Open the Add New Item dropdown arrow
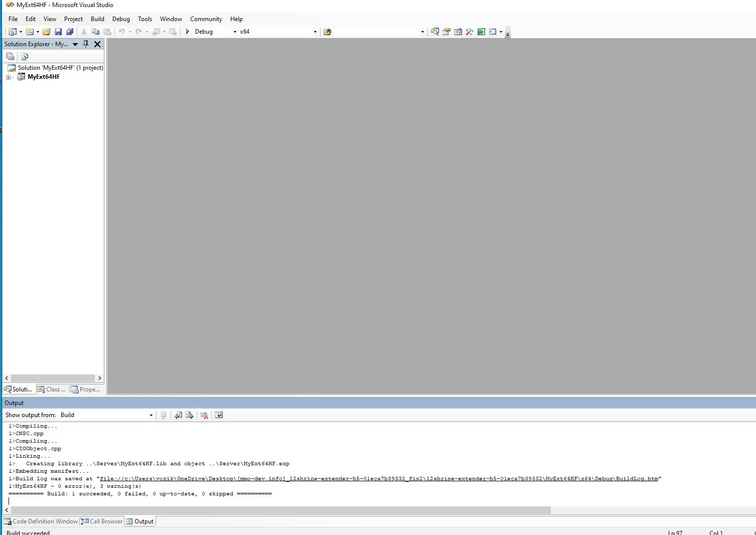Image resolution: width=756 pixels, height=535 pixels. (x=38, y=32)
